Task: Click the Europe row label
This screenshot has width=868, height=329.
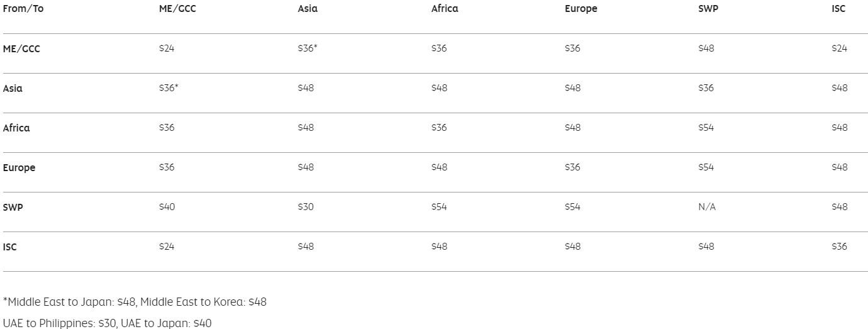Action: click(19, 168)
